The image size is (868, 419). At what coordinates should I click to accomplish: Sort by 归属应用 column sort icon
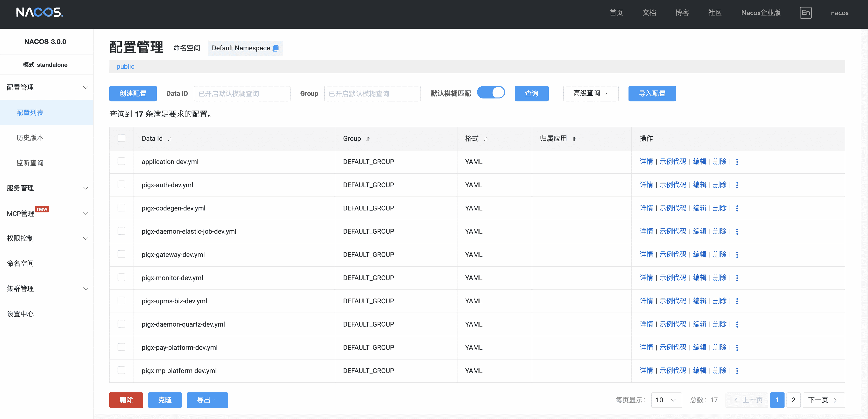point(574,139)
